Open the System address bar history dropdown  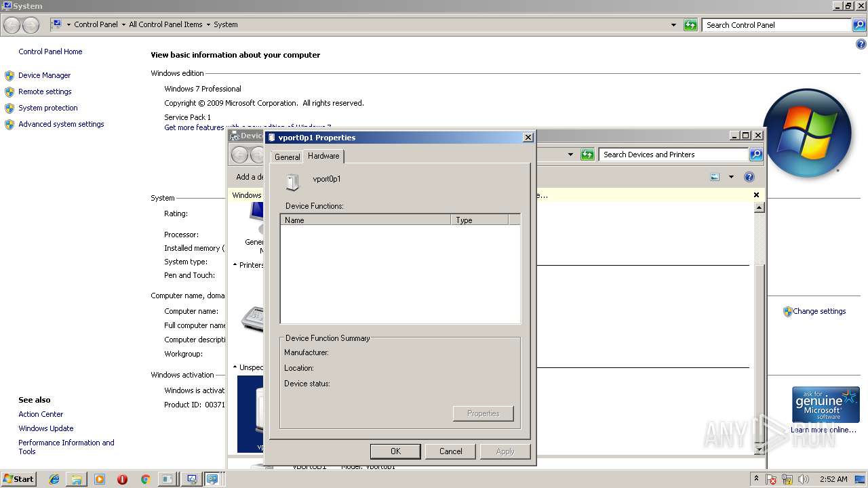click(x=673, y=25)
